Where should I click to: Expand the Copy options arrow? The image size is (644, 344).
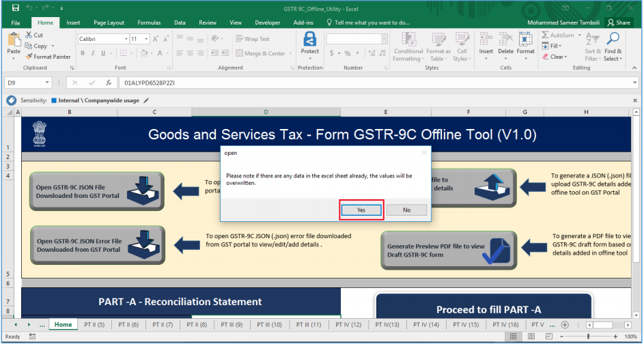[x=53, y=46]
